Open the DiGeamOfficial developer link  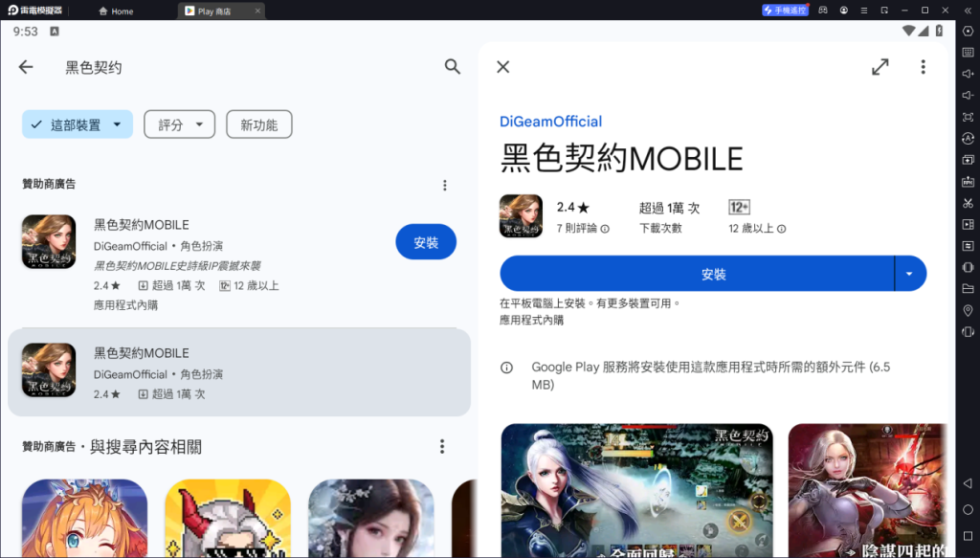550,122
